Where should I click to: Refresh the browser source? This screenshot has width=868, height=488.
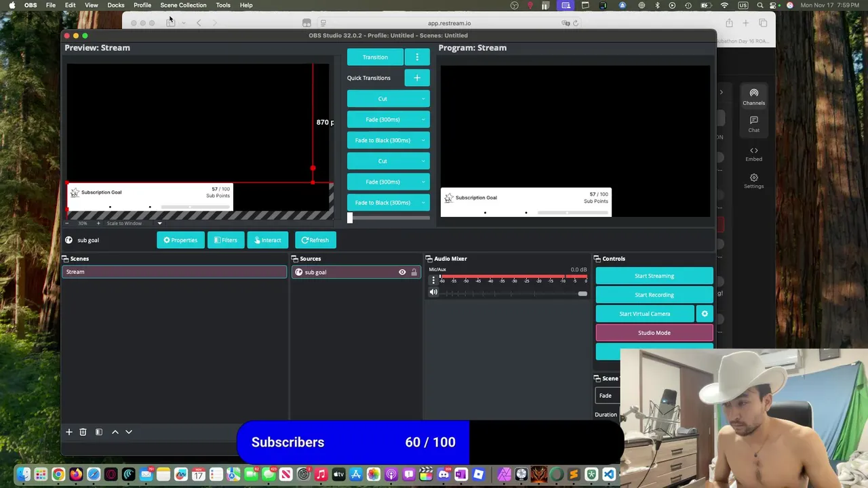315,240
